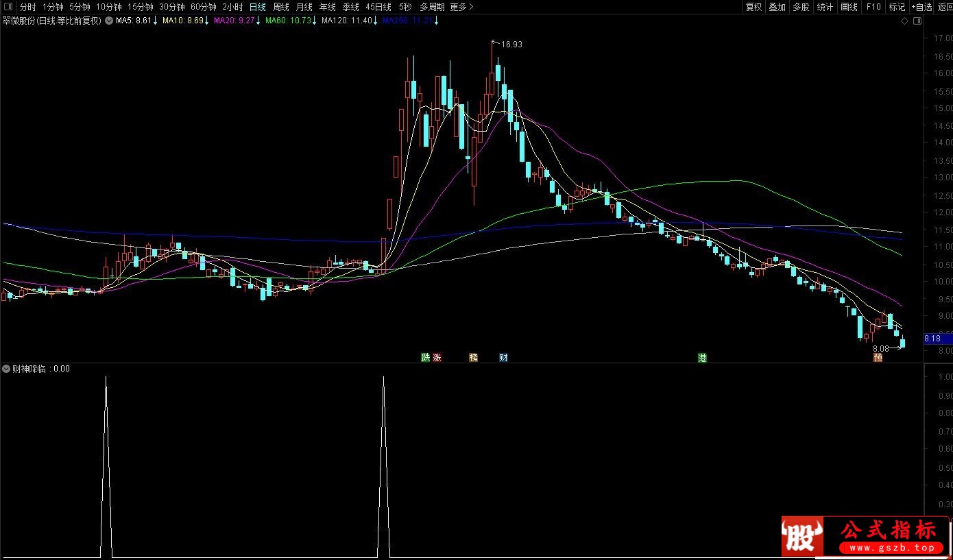The width and height of the screenshot is (953, 560).
Task: Click the first 财神降临 signal spike
Action: click(106, 466)
